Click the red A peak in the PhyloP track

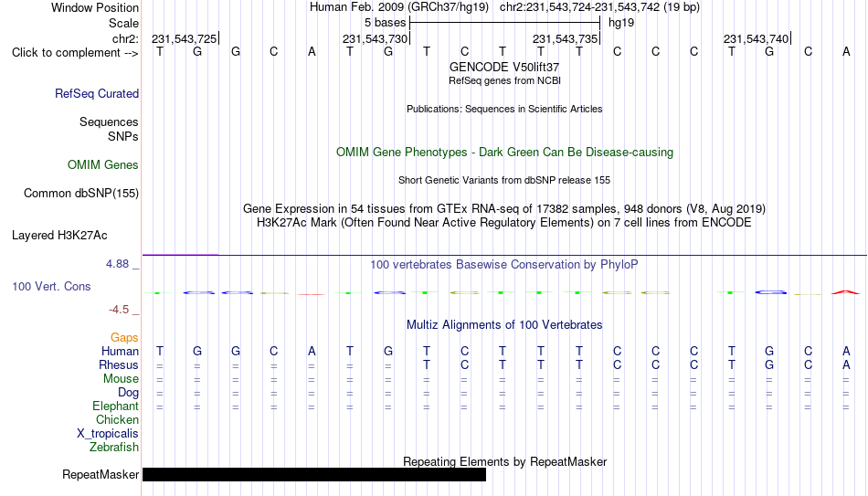tap(846, 291)
